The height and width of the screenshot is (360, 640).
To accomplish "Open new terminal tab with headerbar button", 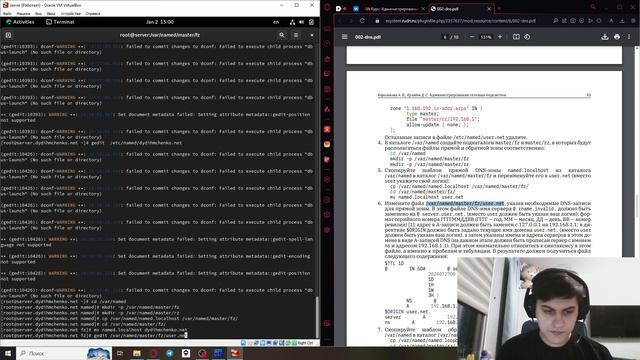I will tap(8, 35).
